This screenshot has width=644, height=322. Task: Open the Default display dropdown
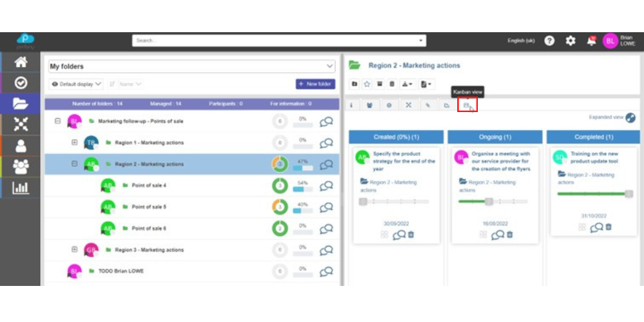(76, 84)
